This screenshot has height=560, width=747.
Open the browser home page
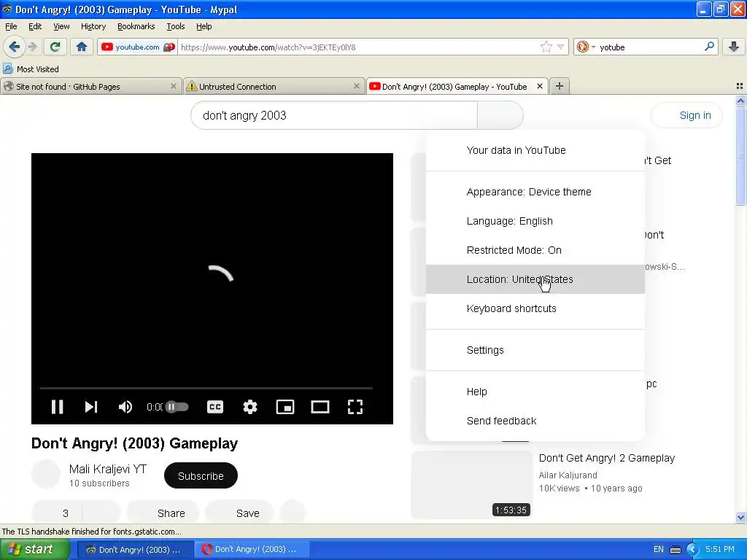tap(82, 47)
